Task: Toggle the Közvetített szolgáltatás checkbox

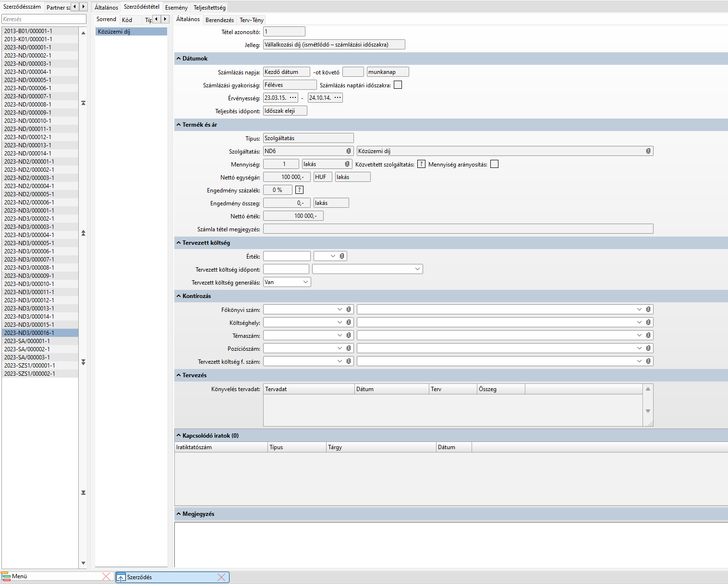Action: (421, 164)
